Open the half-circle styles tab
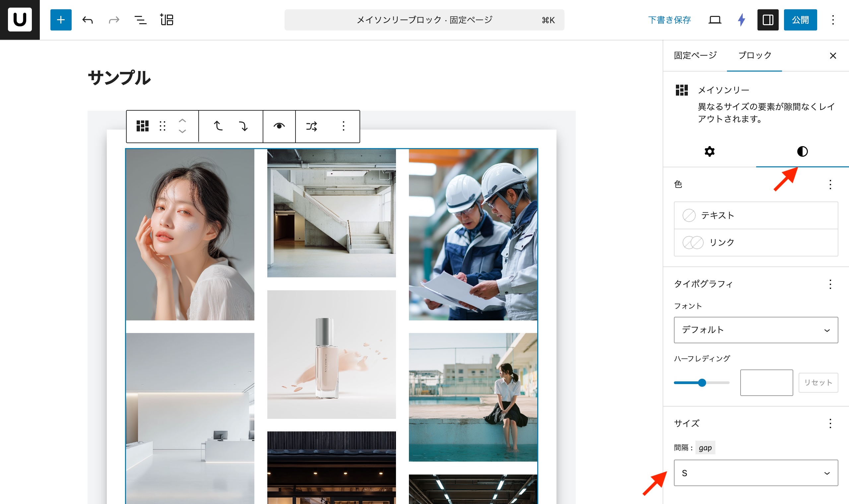Viewport: 849px width, 504px height. tap(802, 151)
